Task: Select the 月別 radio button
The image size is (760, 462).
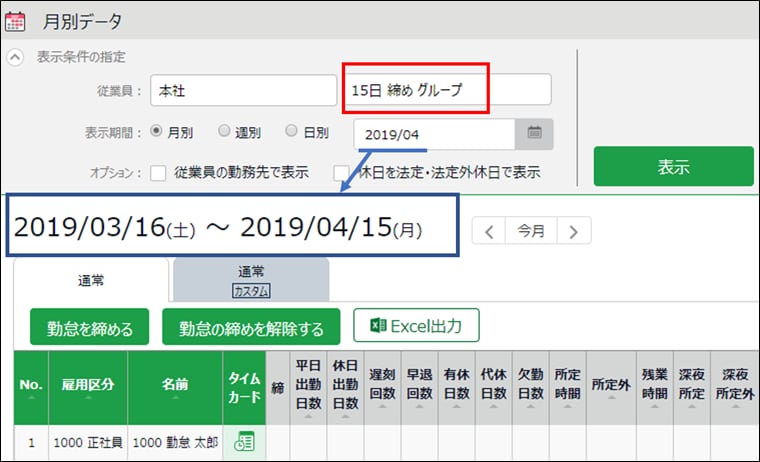Action: pyautogui.click(x=156, y=131)
